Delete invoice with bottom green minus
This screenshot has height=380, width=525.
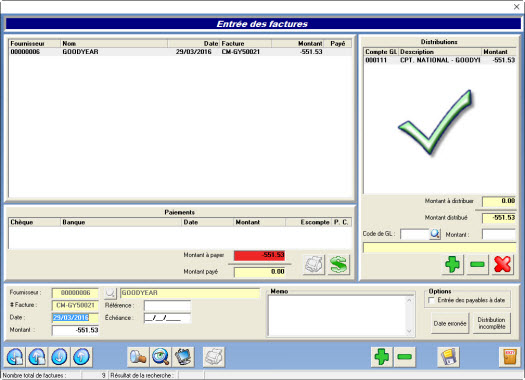click(x=404, y=357)
